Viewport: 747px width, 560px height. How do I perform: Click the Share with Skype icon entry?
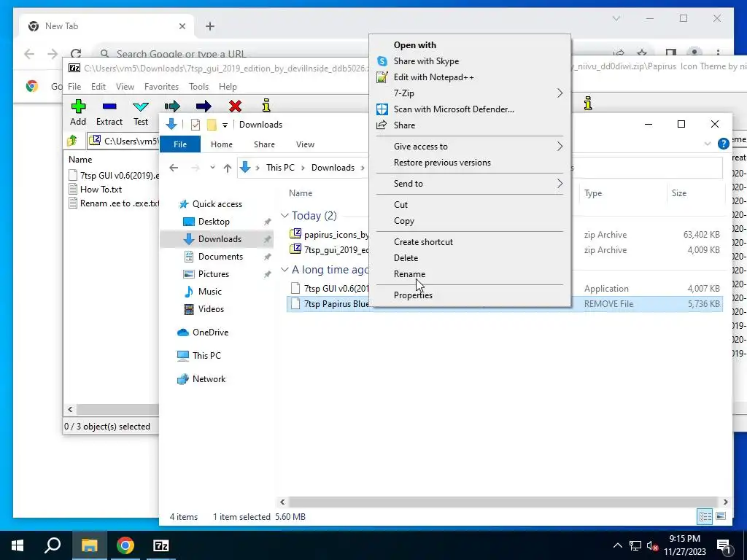tap(382, 61)
